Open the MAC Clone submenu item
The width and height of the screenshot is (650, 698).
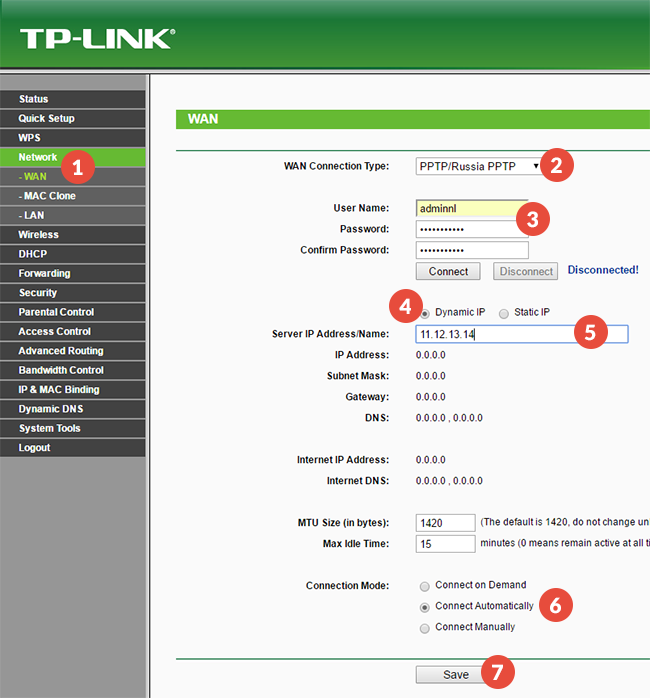point(49,196)
